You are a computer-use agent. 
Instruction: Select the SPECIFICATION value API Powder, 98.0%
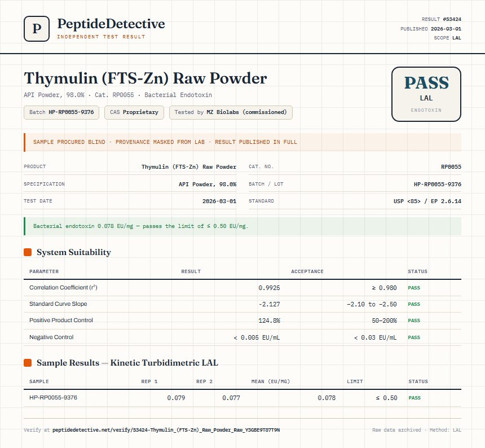click(x=208, y=184)
